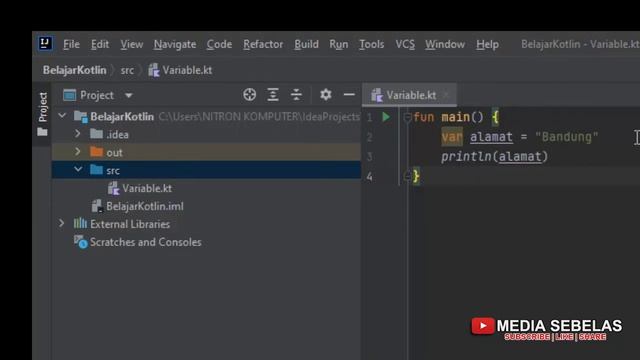This screenshot has height=360, width=640.
Task: Click the Variable.kt file icon in tree
Action: (x=113, y=188)
